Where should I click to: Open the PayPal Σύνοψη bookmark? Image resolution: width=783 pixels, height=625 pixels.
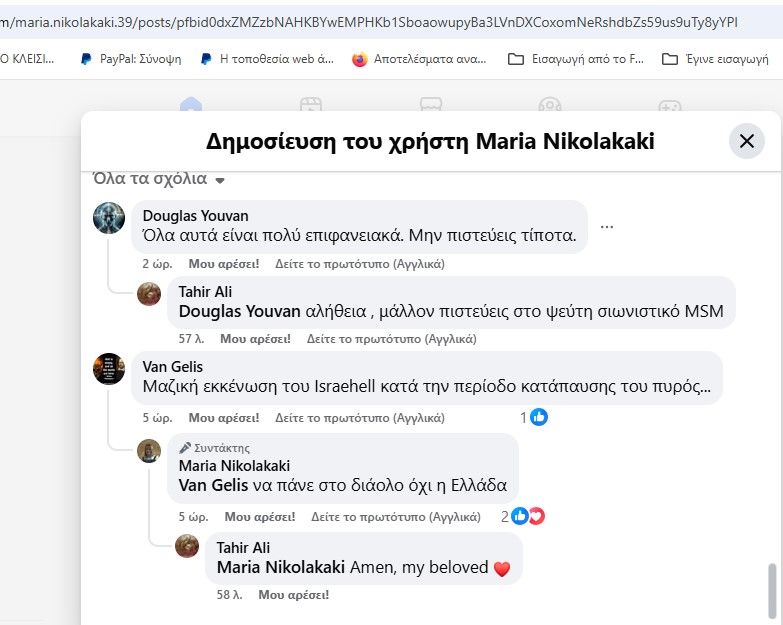tap(131, 59)
